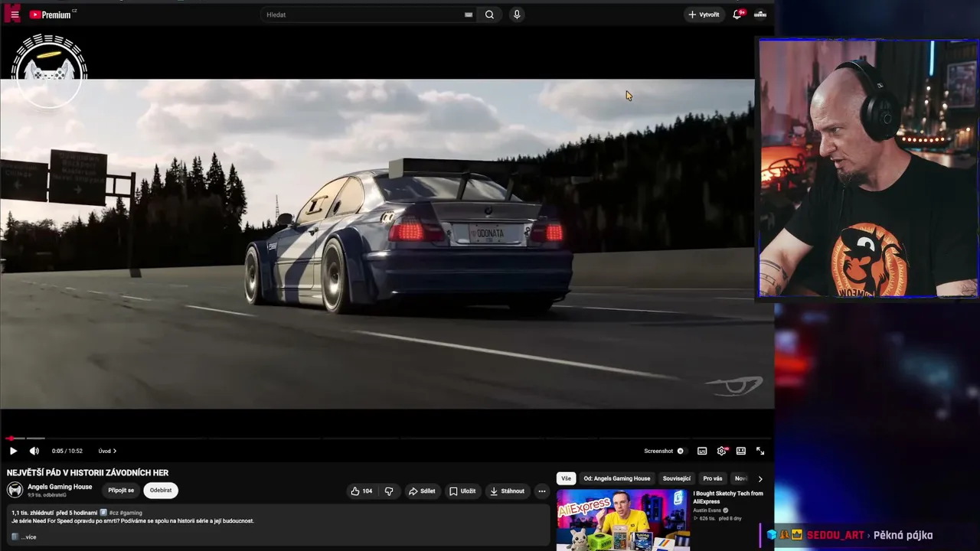Expand the Úvod chapter list
The height and width of the screenshot is (551, 980).
pos(107,451)
